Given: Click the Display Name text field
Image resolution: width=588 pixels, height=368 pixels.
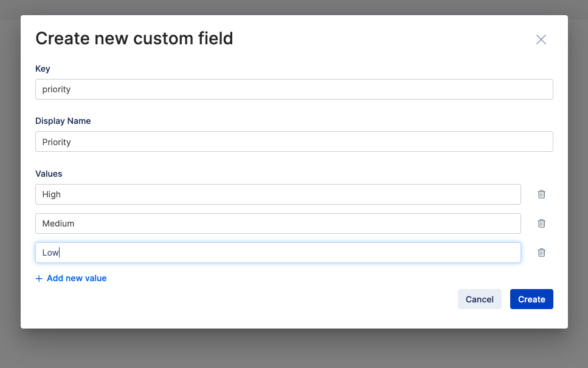Looking at the screenshot, I should click(x=294, y=141).
